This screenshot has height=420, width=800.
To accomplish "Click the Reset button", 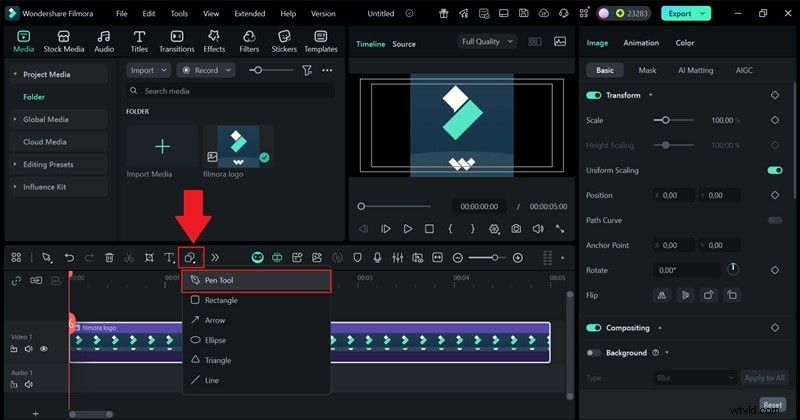I will 772,405.
